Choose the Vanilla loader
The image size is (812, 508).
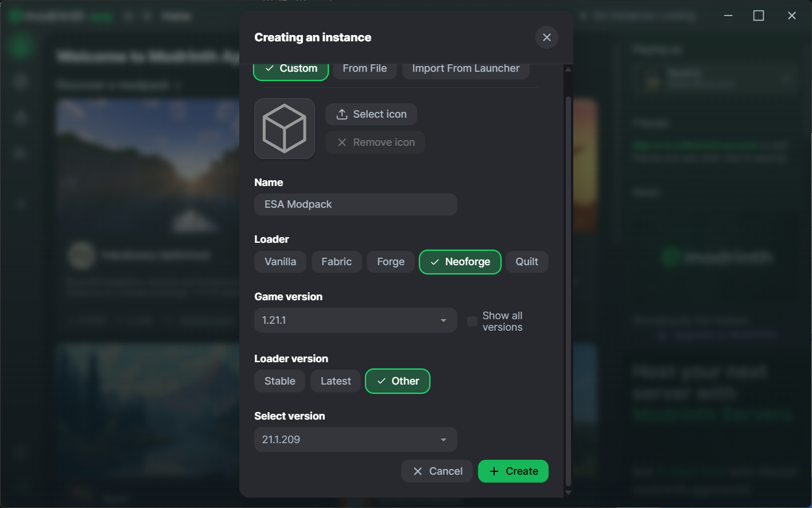coord(280,262)
